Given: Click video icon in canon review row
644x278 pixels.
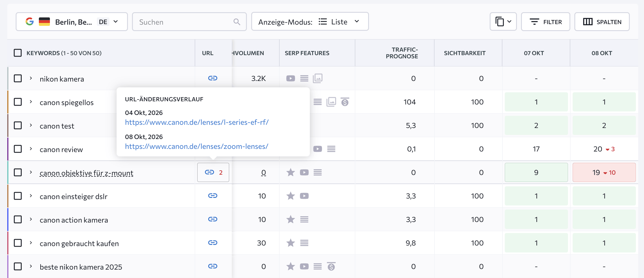Looking at the screenshot, I should point(318,149).
